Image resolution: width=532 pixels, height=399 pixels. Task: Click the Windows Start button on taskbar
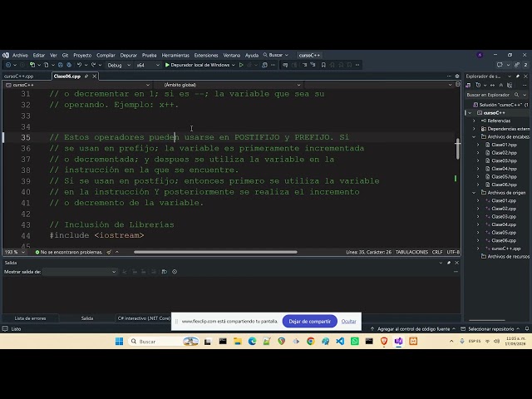click(x=119, y=342)
